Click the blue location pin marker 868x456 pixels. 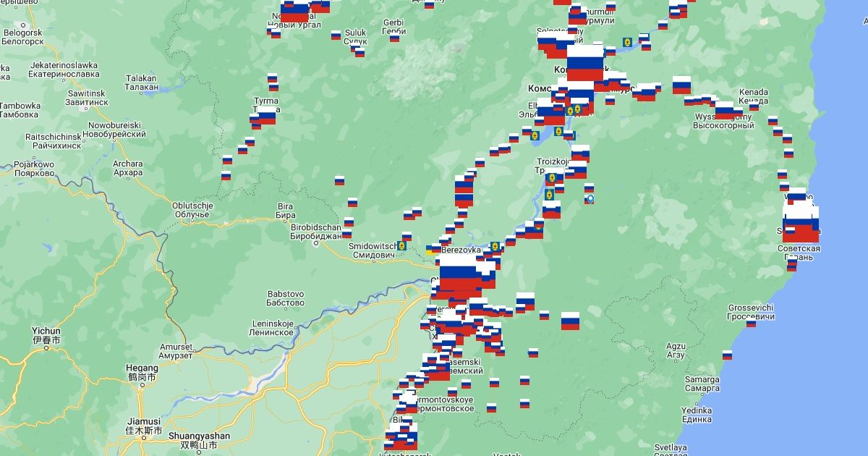click(x=590, y=199)
